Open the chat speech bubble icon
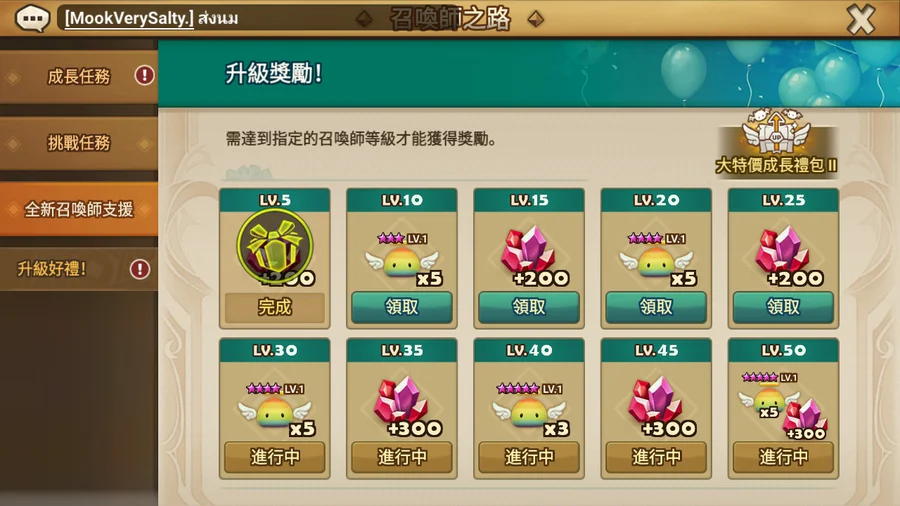 click(32, 18)
